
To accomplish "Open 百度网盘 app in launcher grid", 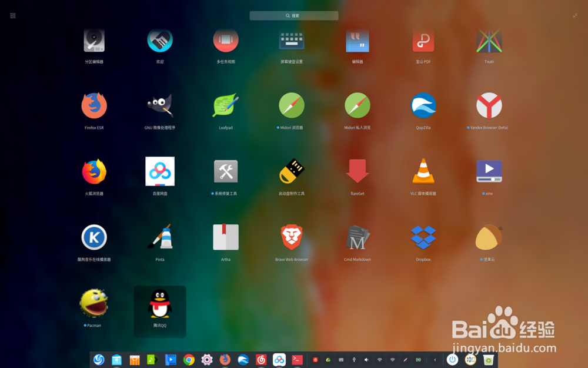I will coord(160,171).
